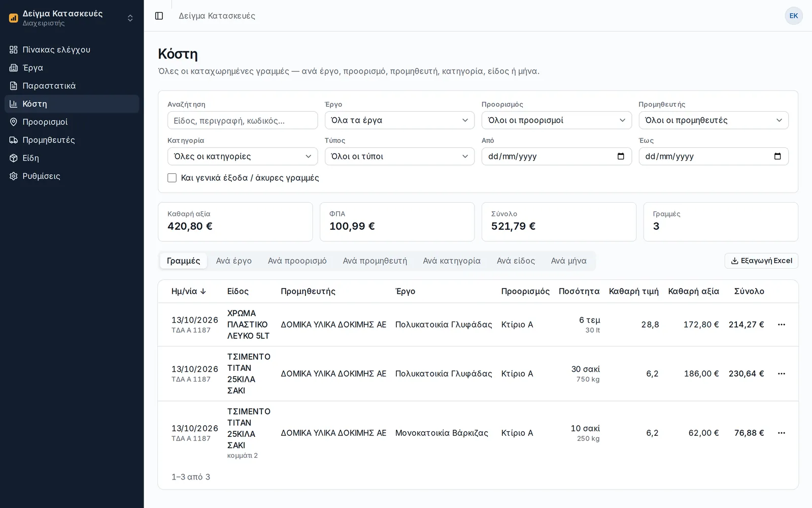Expand the Όλοι οι προμηθευτές dropdown
Screen dimensions: 812x508
point(714,120)
